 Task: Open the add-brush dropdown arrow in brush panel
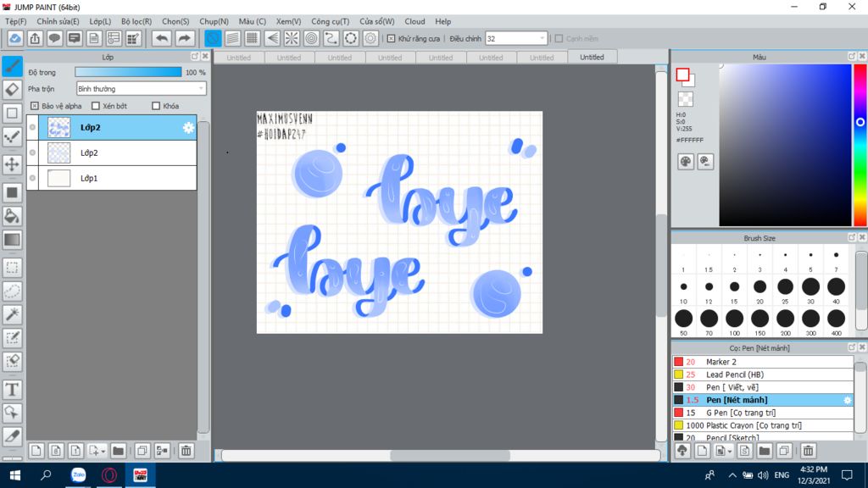tap(730, 452)
